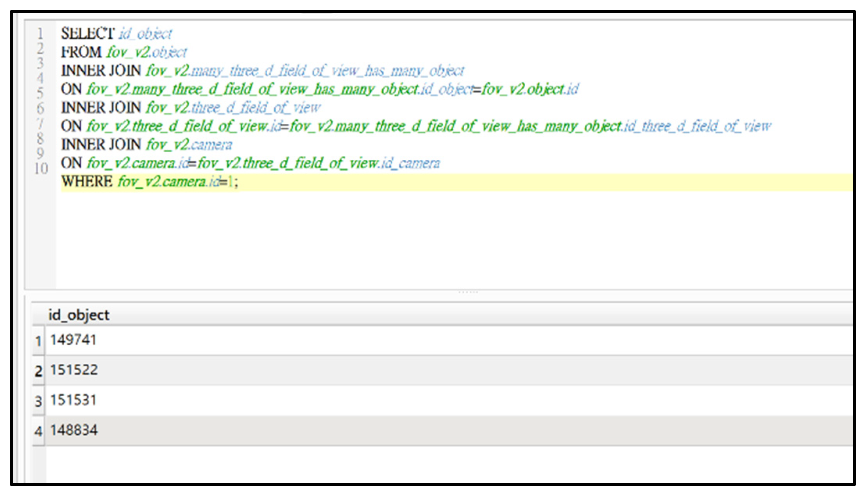Select result cell with value 151531

pos(73,400)
